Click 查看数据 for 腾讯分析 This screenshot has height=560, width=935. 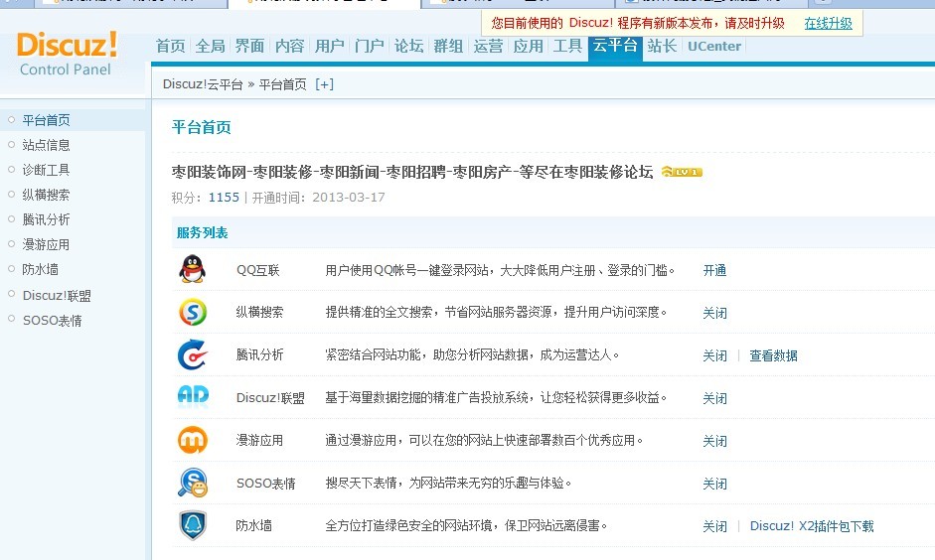773,355
